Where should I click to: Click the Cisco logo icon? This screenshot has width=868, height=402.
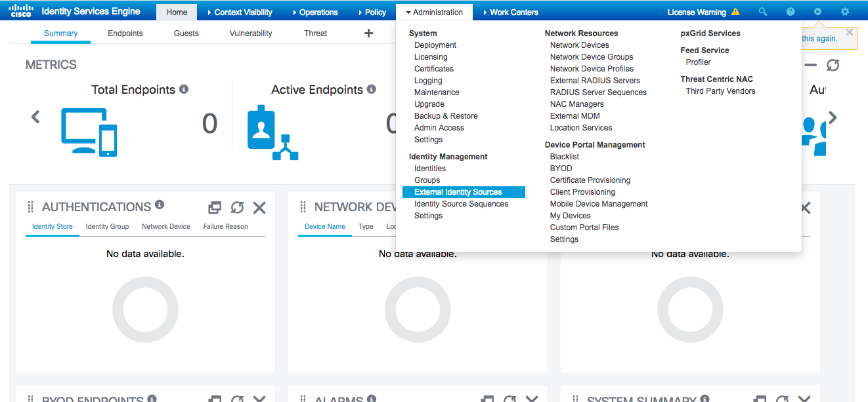[21, 10]
